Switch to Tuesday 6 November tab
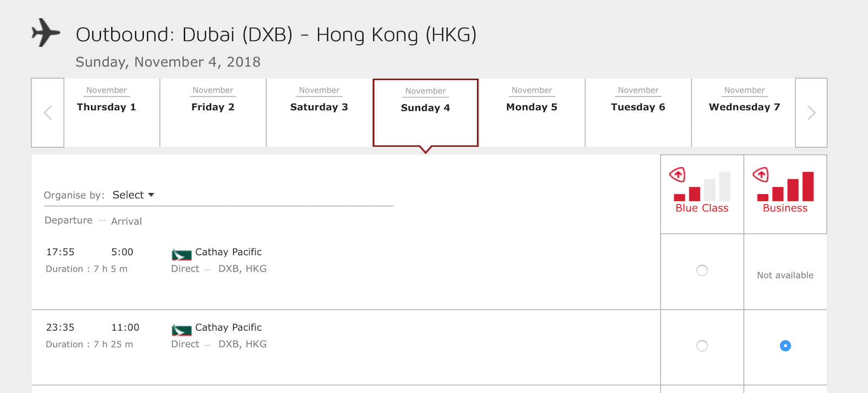Viewport: 868px width, 393px height. [638, 113]
